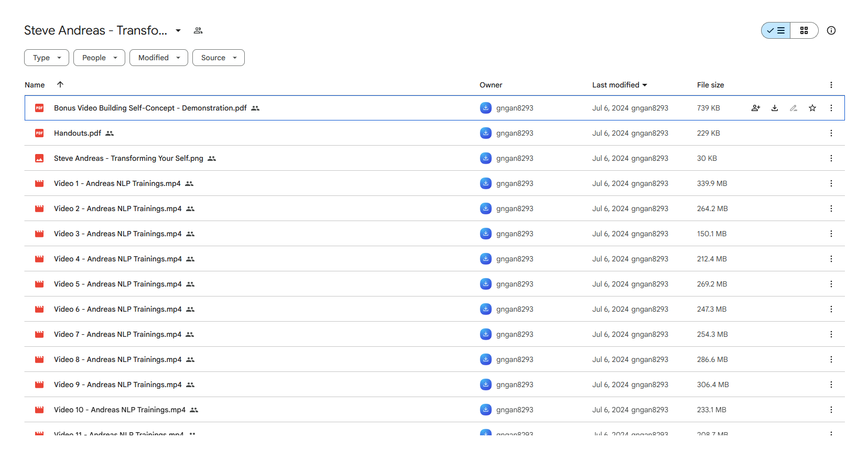Viewport: 868px width, 461px height.
Task: Click the File size column header
Action: pyautogui.click(x=710, y=85)
